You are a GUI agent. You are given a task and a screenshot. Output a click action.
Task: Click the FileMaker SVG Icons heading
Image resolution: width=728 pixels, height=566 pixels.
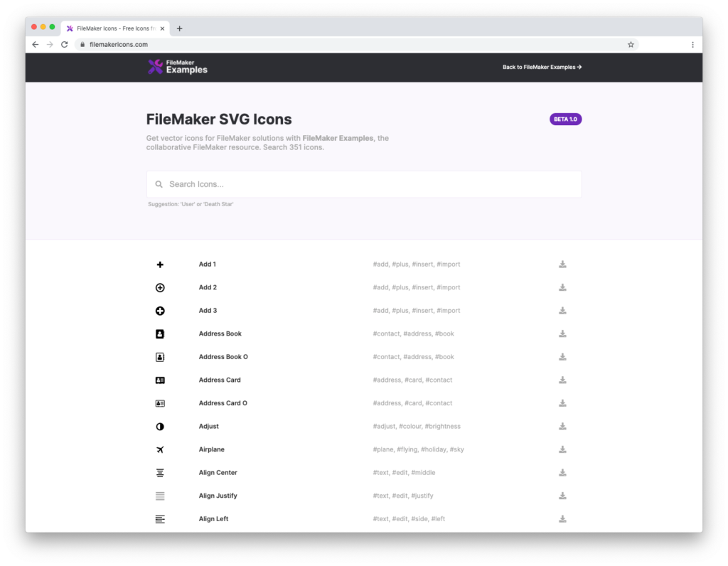tap(219, 119)
